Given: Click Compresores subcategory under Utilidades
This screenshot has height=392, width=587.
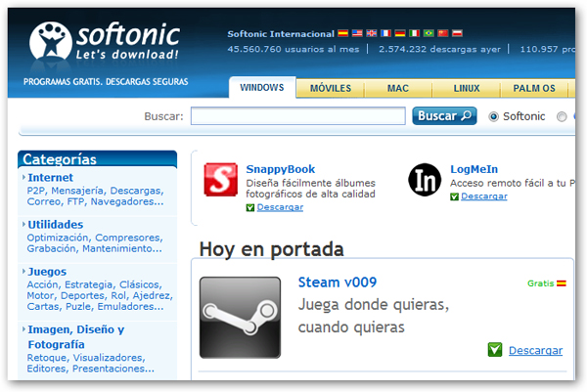Looking at the screenshot, I should (x=128, y=238).
